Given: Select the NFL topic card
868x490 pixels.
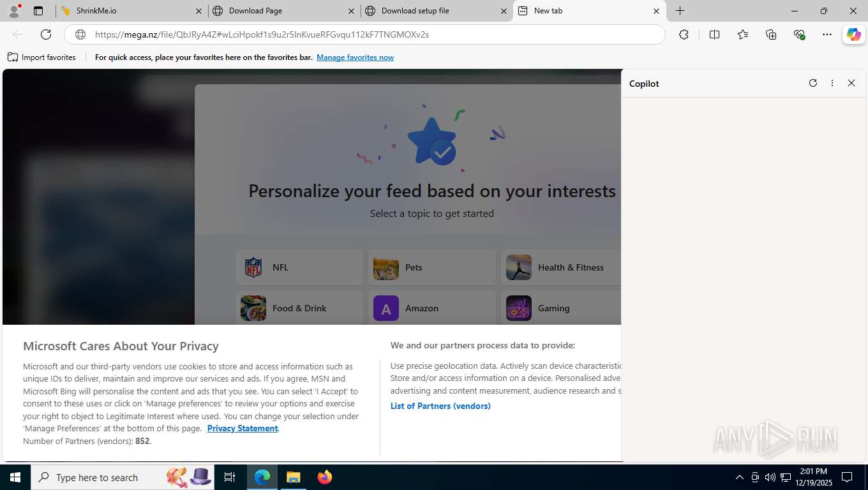Looking at the screenshot, I should pyautogui.click(x=299, y=267).
